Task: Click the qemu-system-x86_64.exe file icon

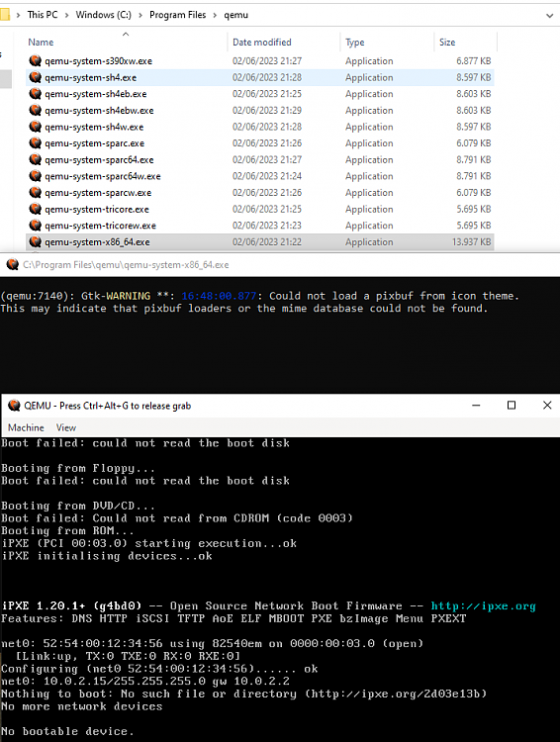Action: point(35,241)
